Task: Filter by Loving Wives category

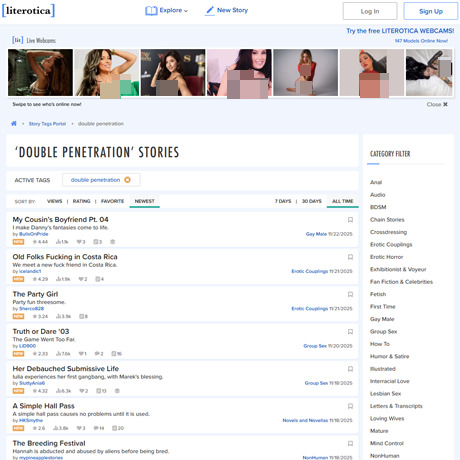Action: tap(387, 418)
